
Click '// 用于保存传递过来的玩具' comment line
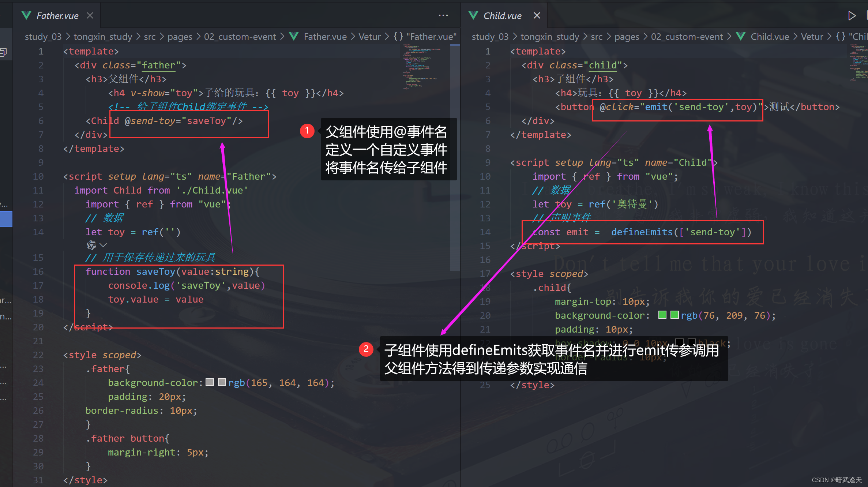coord(150,258)
